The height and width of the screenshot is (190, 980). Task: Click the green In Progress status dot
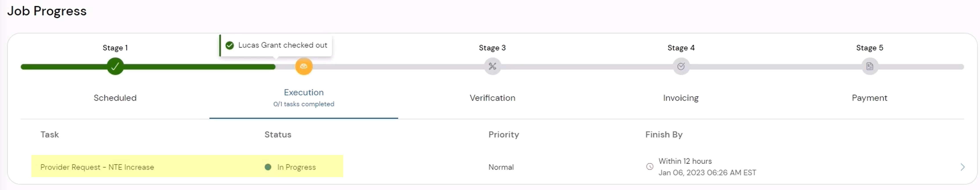268,167
